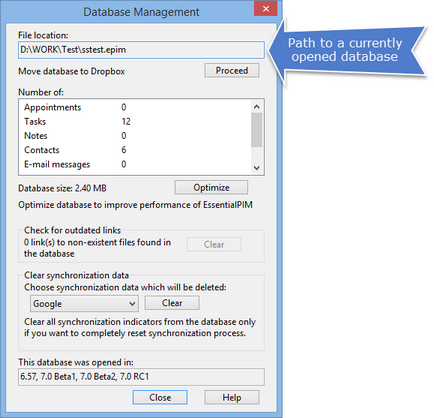Screen dimensions: 434x418
Task: Close the dialog with the red X
Action: pyautogui.click(x=266, y=9)
